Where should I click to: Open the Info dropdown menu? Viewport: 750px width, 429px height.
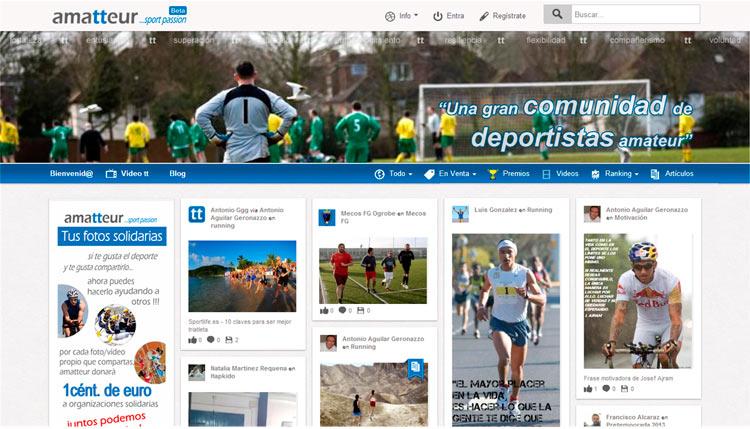pyautogui.click(x=408, y=16)
